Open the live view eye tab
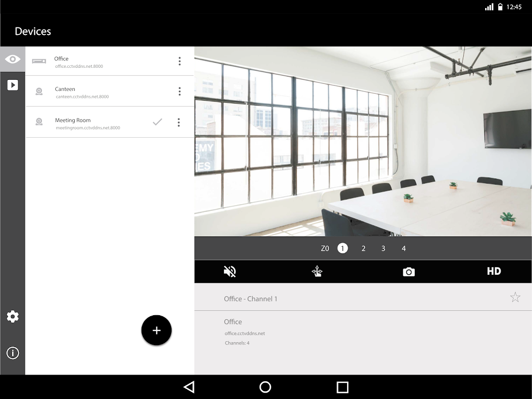Viewport: 532px width, 399px height. 12,59
